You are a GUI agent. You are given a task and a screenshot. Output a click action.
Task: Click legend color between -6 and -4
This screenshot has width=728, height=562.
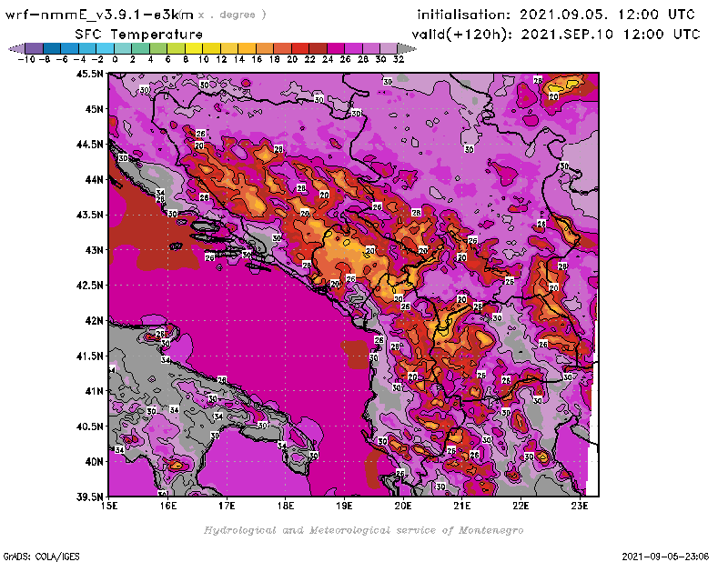tap(70, 48)
